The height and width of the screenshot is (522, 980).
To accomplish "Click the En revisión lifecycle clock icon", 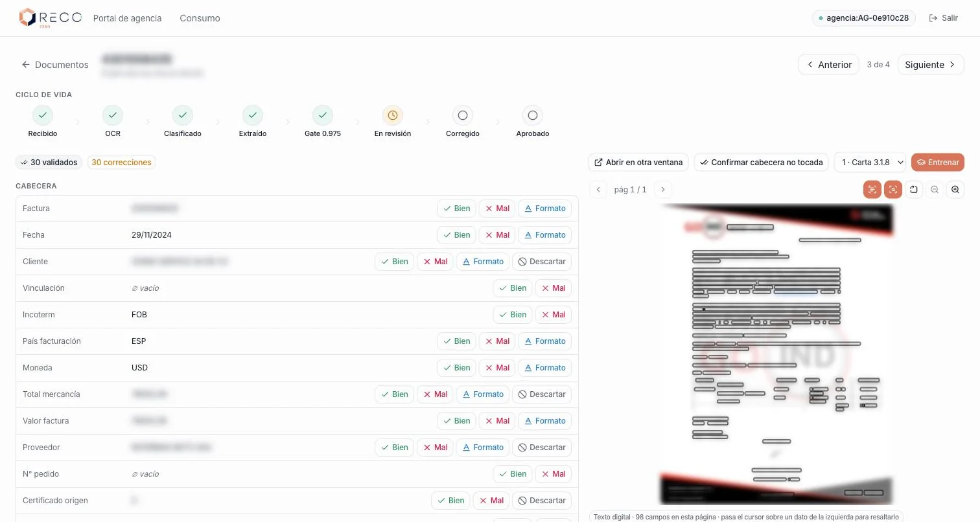I will 393,115.
